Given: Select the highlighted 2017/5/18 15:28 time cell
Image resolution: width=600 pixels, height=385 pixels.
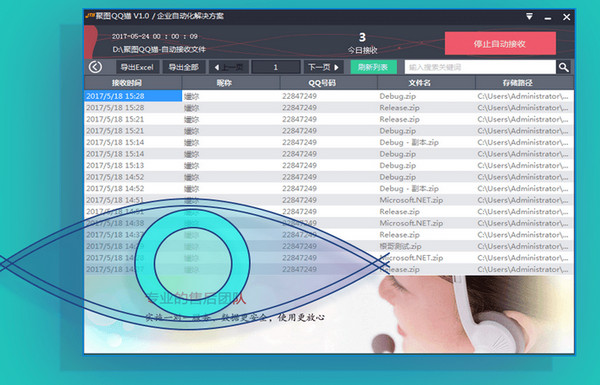Looking at the screenshot, I should [133, 96].
